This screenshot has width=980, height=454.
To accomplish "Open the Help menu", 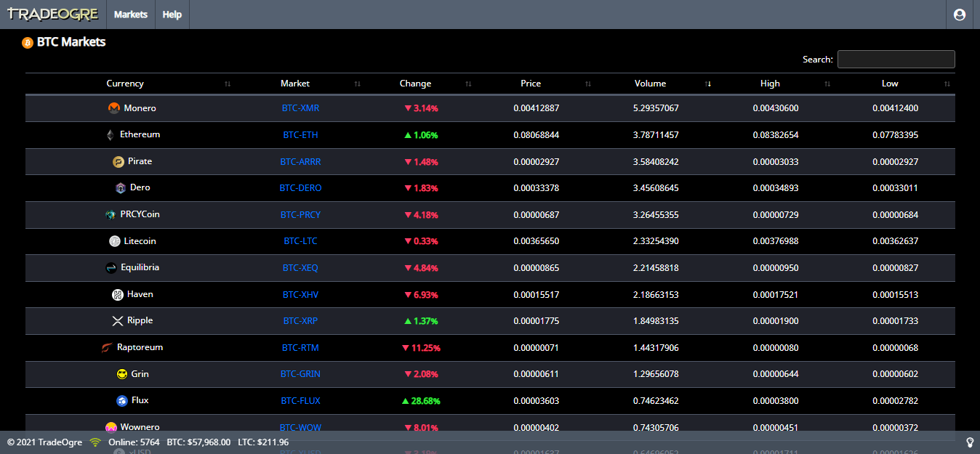I will click(172, 15).
